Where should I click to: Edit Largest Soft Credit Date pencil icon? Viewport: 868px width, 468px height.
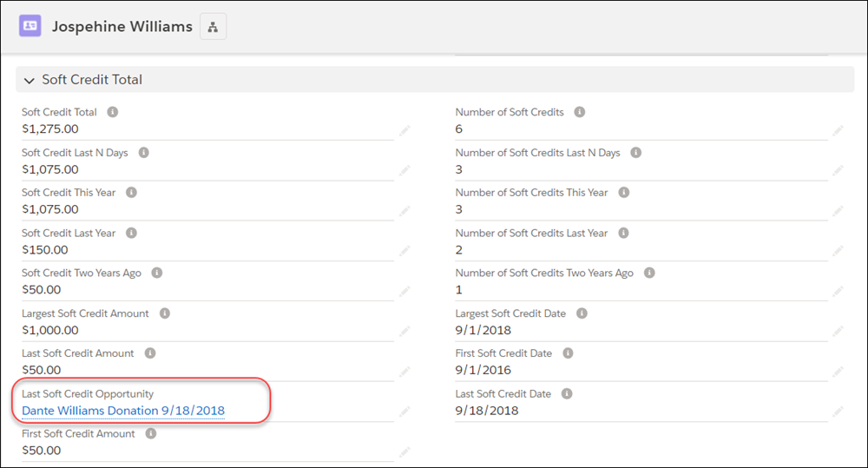click(838, 331)
